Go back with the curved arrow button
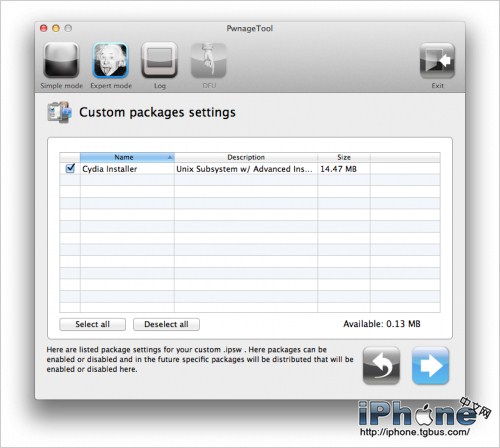Viewport: 500px width, 448px height. click(x=381, y=366)
